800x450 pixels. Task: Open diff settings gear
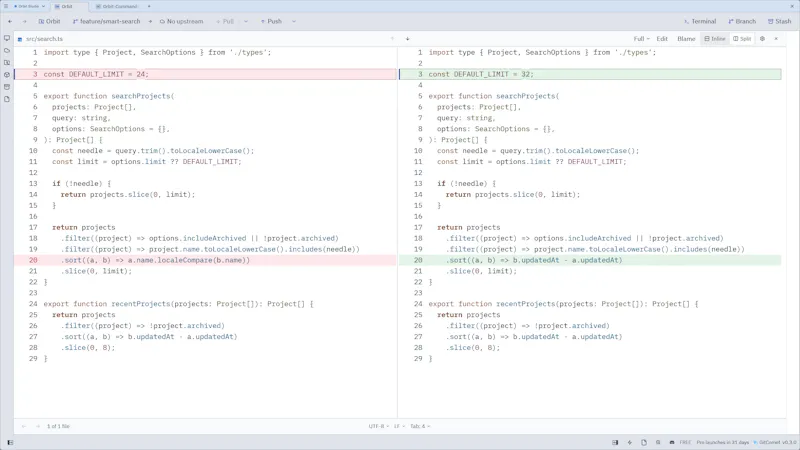point(762,39)
